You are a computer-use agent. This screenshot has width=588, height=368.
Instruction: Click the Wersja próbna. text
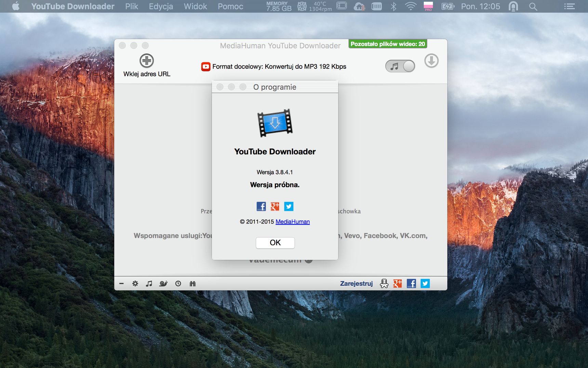click(275, 185)
